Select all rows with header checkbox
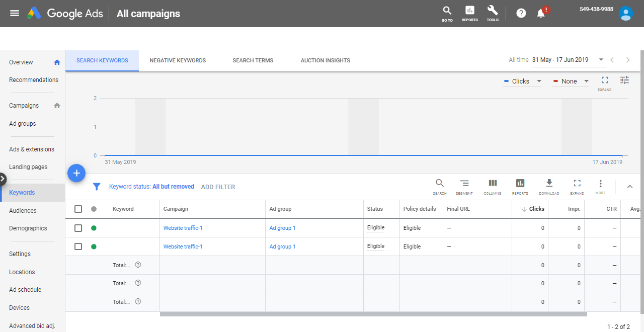The width and height of the screenshot is (644, 332). pyautogui.click(x=78, y=209)
